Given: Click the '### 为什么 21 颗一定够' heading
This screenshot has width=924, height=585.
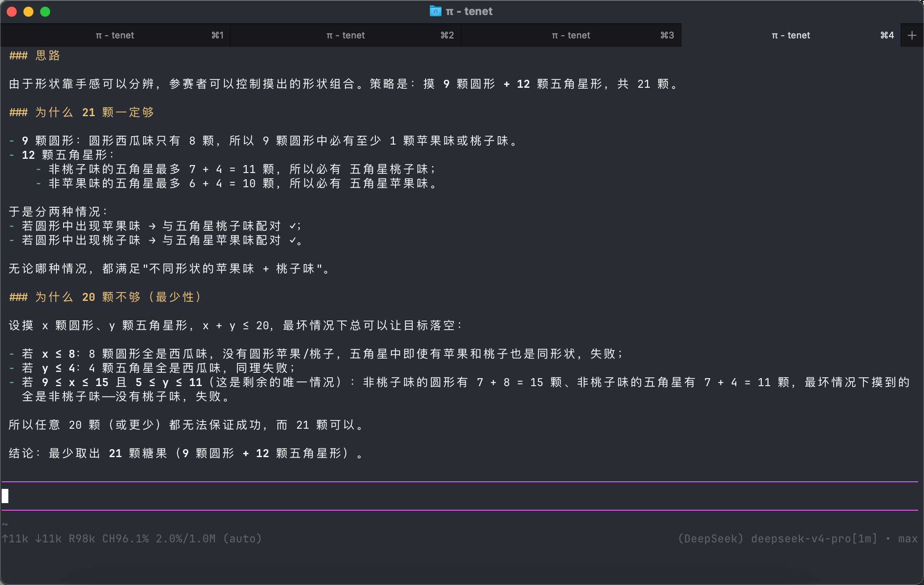Looking at the screenshot, I should [x=82, y=112].
